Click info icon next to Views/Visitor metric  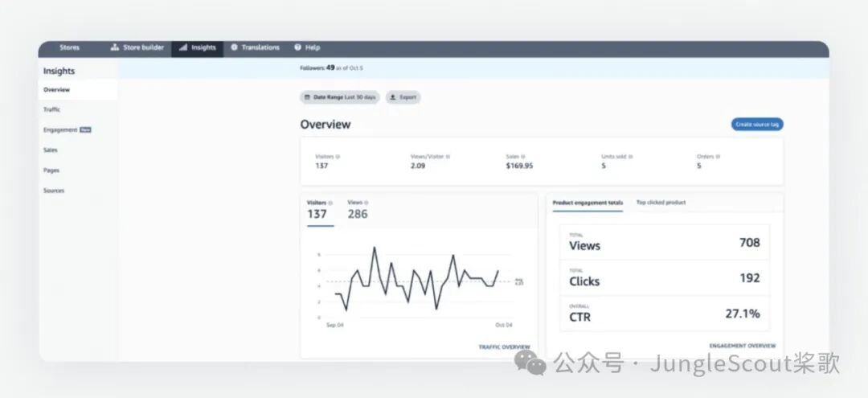(448, 157)
